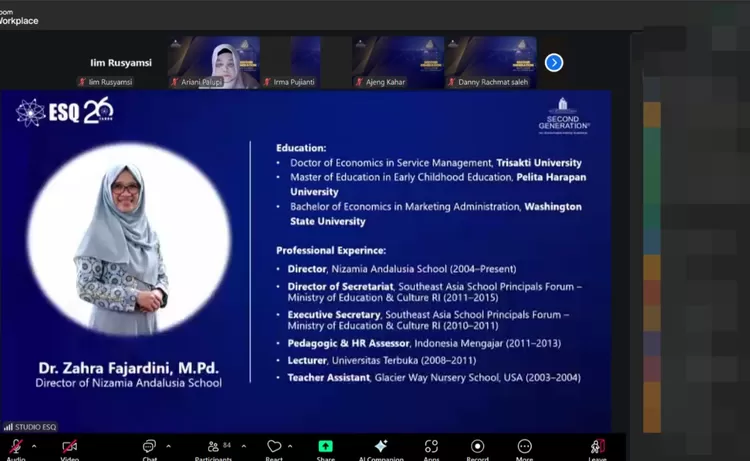Screen dimensions: 750x461
Task: Expand chat options arrow next to Chat
Action: (168, 446)
